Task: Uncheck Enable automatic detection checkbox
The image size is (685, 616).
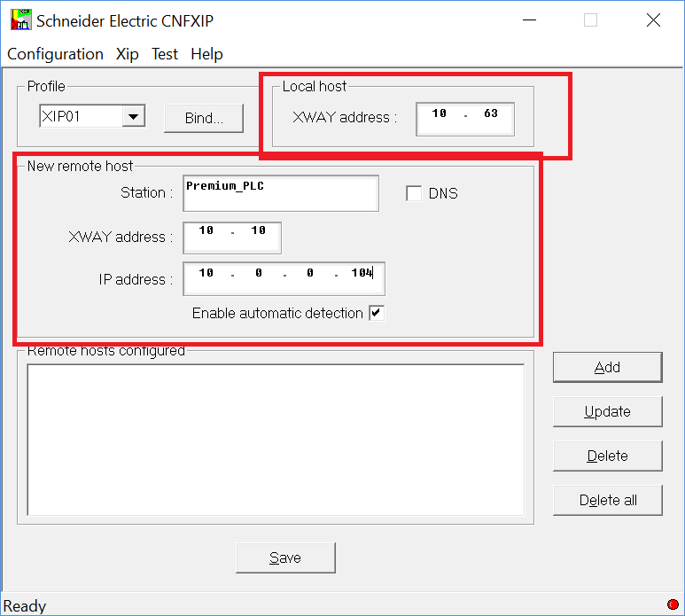Action: coord(377,313)
